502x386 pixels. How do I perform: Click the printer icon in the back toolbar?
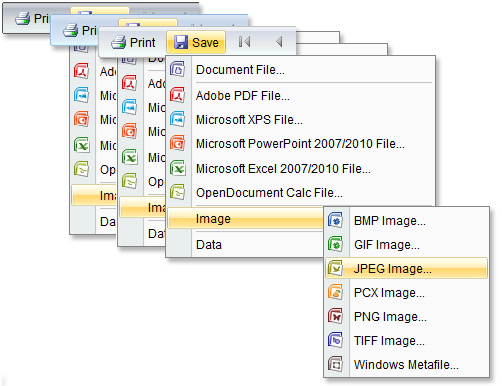pos(23,18)
